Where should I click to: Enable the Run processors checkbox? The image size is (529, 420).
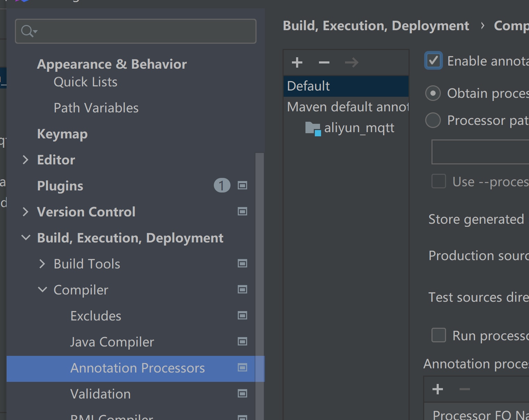(x=438, y=335)
